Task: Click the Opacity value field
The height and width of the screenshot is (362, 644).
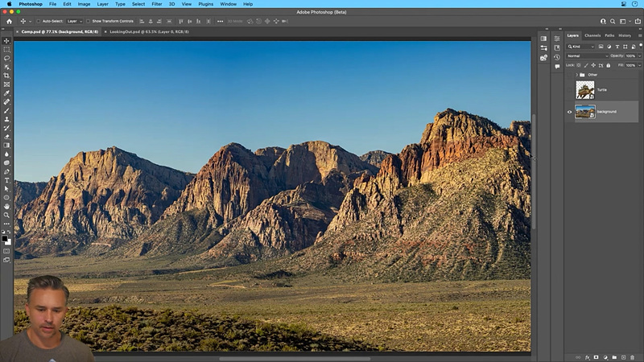Action: [631, 56]
